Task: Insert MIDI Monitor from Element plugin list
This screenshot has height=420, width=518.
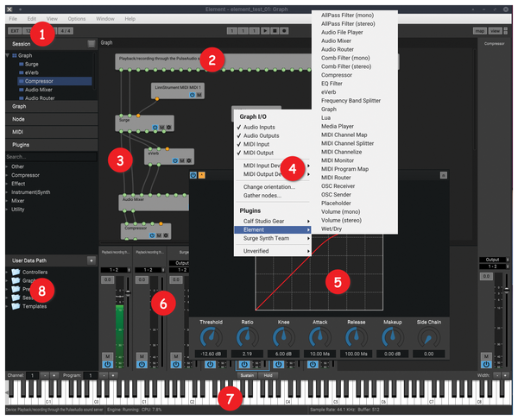Action: pyautogui.click(x=338, y=160)
